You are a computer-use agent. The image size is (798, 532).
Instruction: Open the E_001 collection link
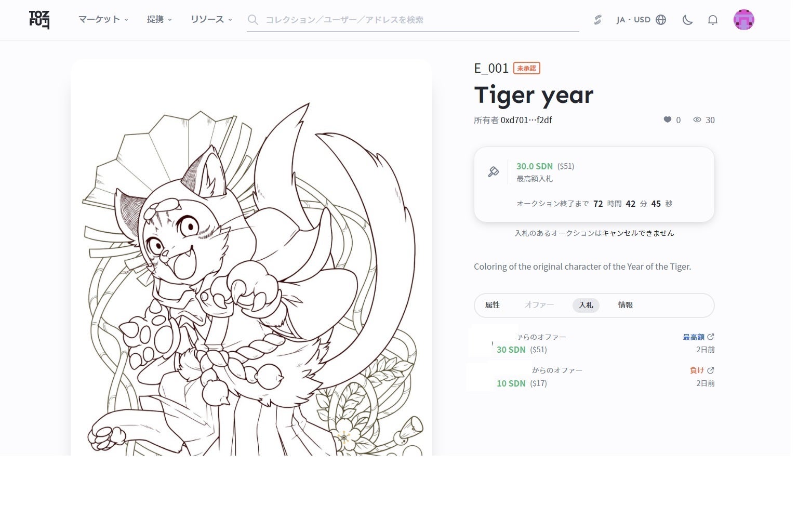tap(491, 68)
